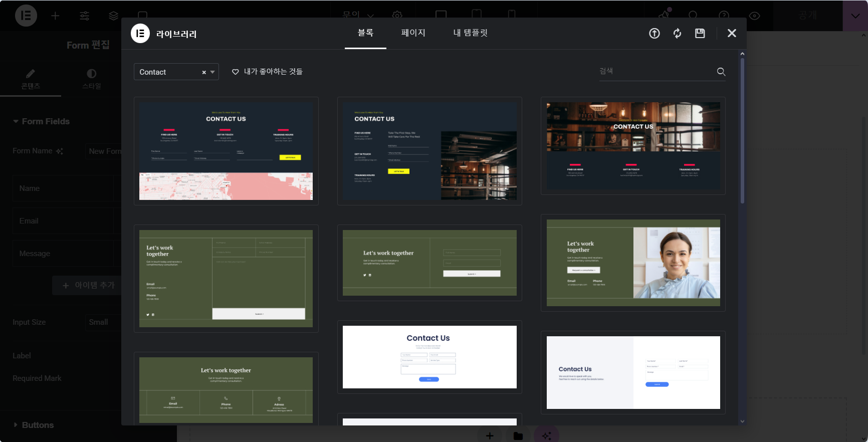Click the help question mark icon
This screenshot has width=868, height=442.
coord(724,15)
